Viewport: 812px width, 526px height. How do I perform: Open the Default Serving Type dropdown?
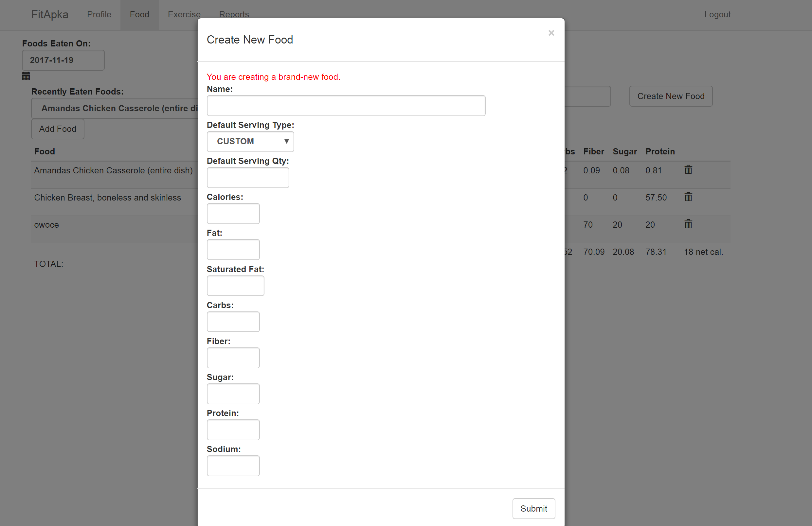(x=250, y=141)
